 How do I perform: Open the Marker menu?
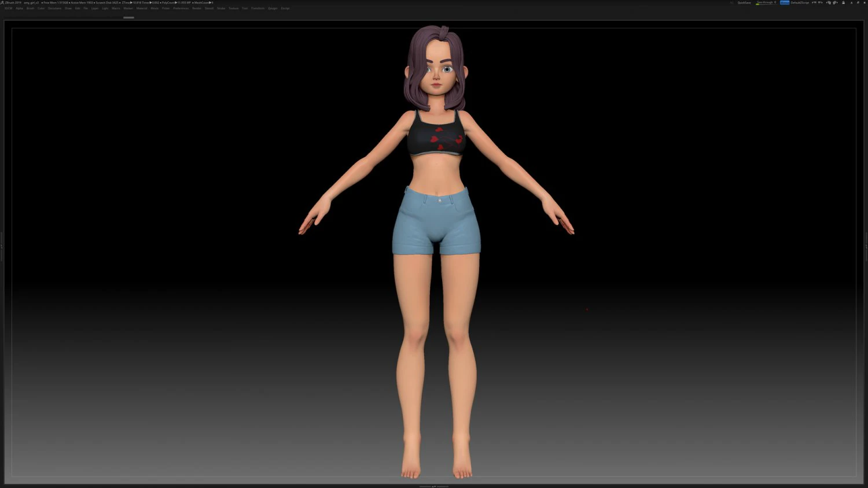click(128, 8)
